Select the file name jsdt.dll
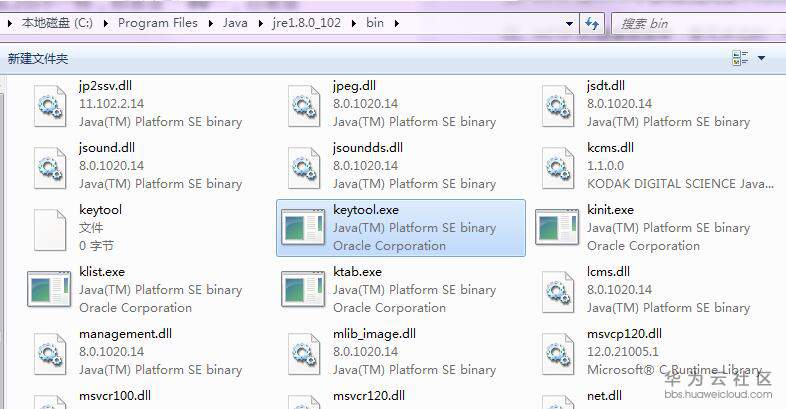 coord(606,86)
